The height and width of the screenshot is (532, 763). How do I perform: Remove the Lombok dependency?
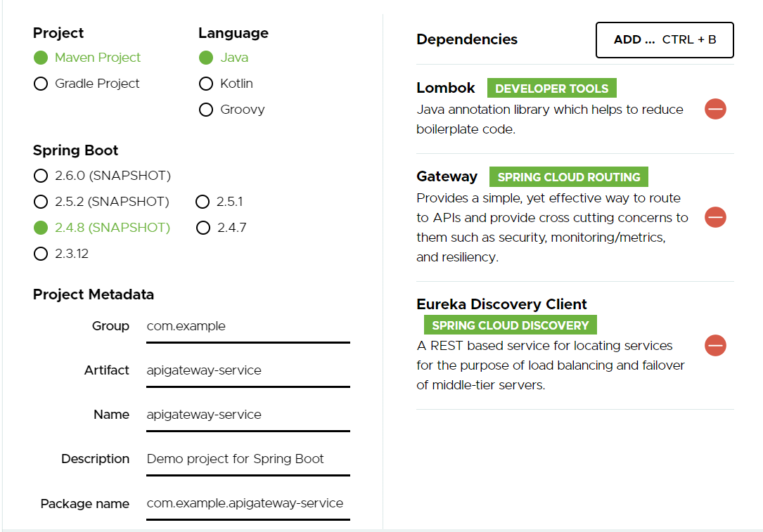[x=715, y=109]
